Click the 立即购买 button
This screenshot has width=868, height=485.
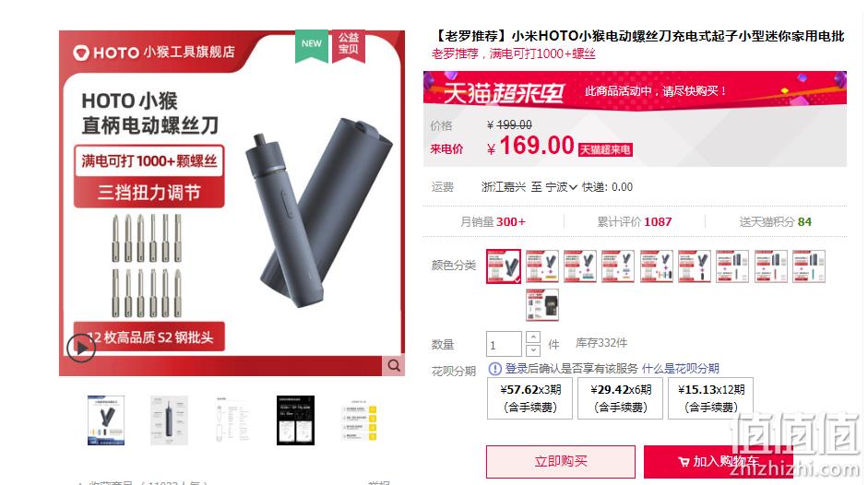(x=561, y=462)
